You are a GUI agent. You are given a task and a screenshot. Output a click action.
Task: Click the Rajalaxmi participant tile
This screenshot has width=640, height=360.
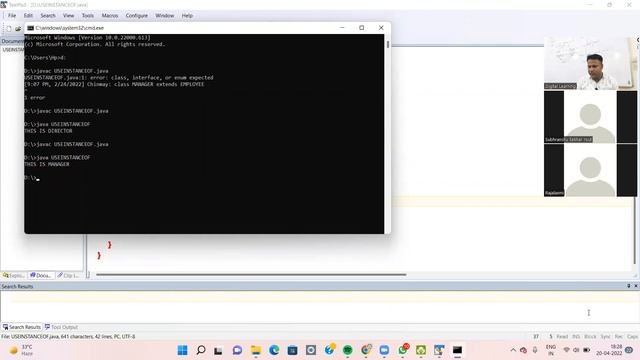click(590, 170)
